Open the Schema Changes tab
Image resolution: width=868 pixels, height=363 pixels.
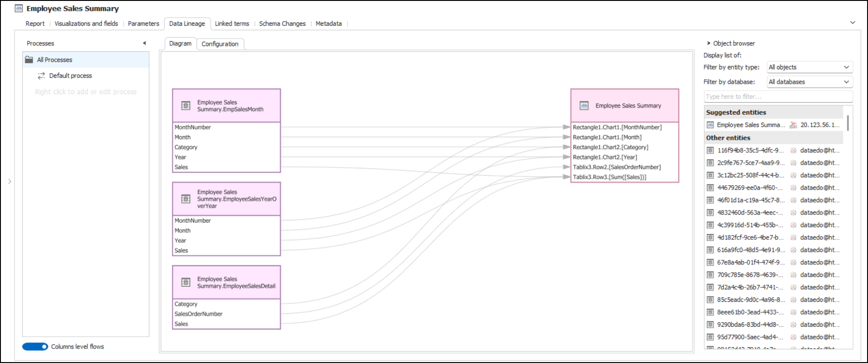(x=282, y=24)
